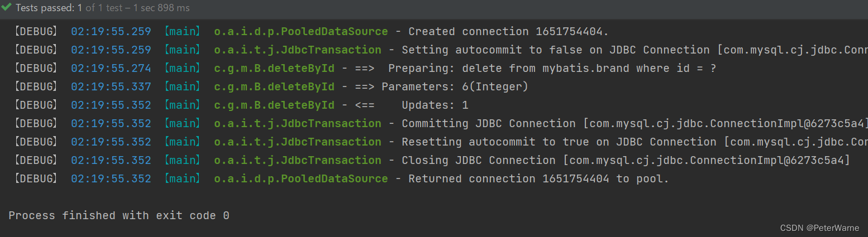Screen dimensions: 868x237
Task: Click the [main] thread tag on the Updates line
Action: click(182, 105)
